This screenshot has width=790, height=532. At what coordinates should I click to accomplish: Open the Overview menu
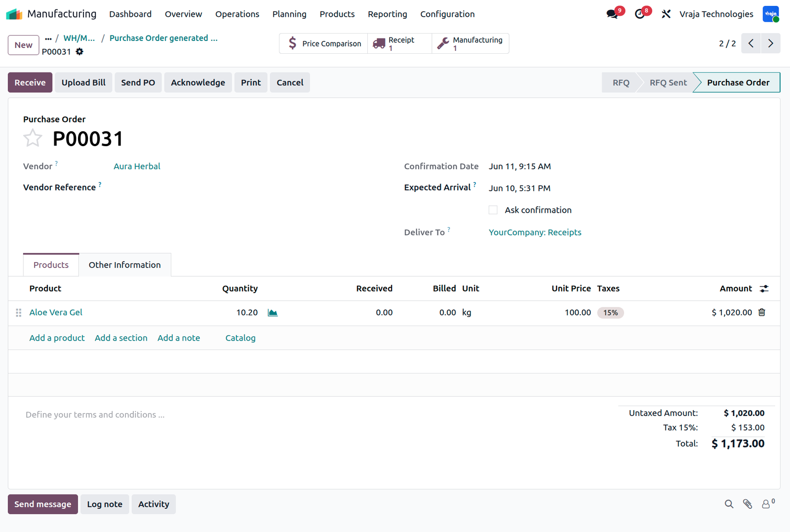[183, 14]
